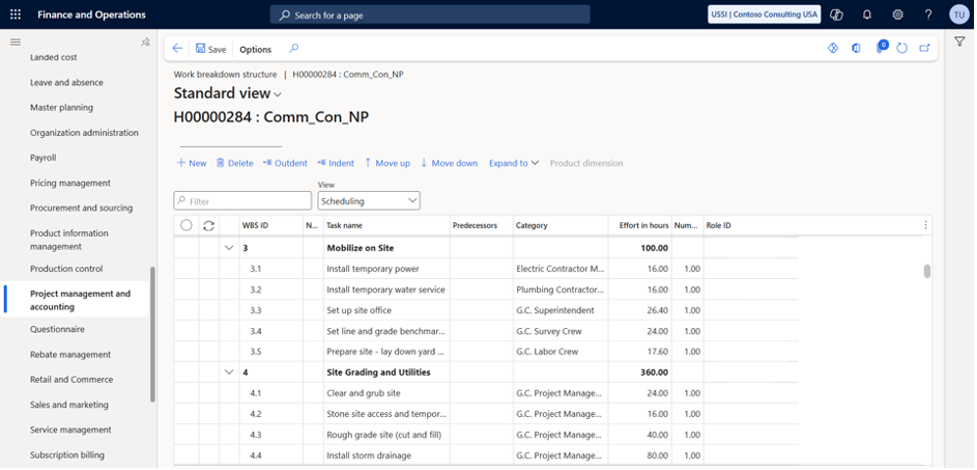Open the TU user account avatar
The image size is (977, 470).
(x=959, y=14)
